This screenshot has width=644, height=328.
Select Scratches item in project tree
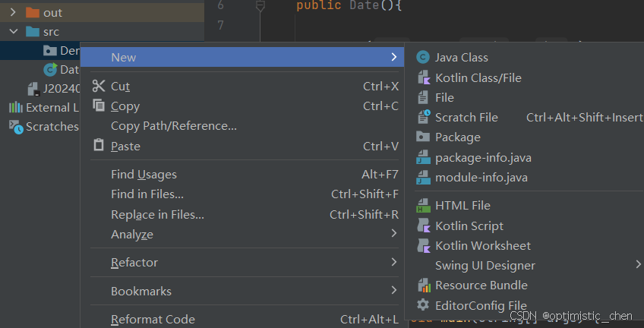click(52, 127)
